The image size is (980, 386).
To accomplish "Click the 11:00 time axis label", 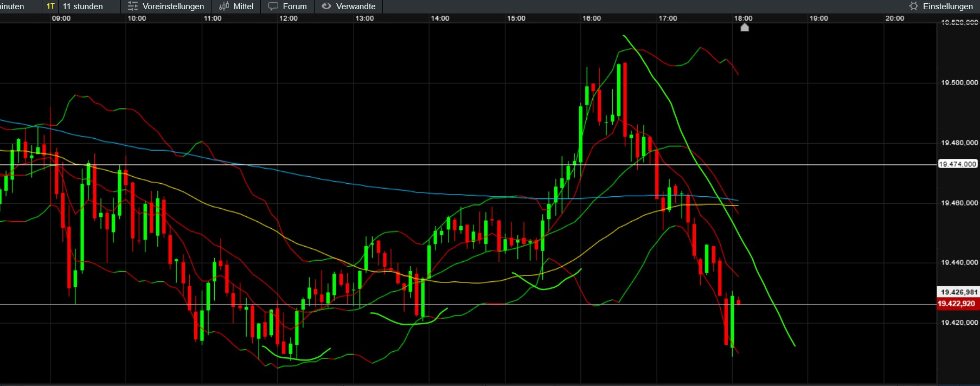I will 213,18.
